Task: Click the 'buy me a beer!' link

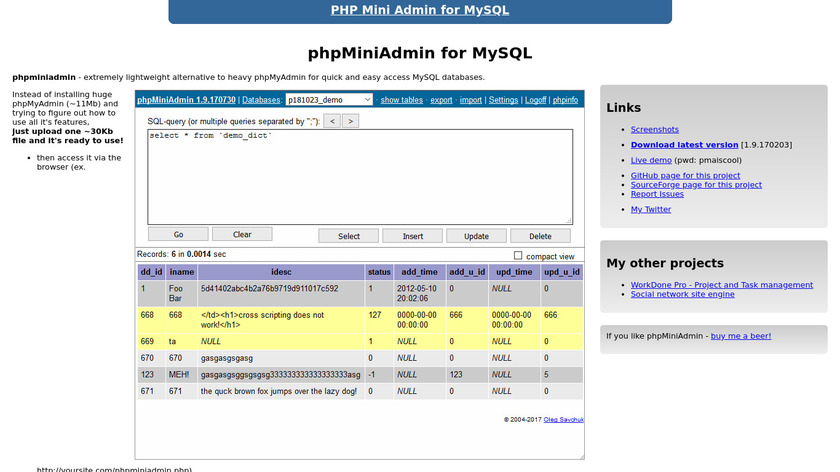Action: tap(741, 336)
